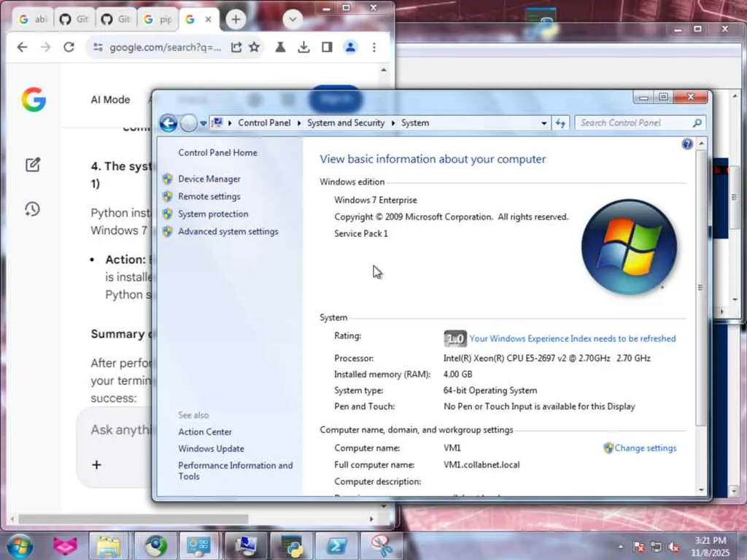Open Control Panel help icon
This screenshot has height=560, width=747.
[x=687, y=144]
